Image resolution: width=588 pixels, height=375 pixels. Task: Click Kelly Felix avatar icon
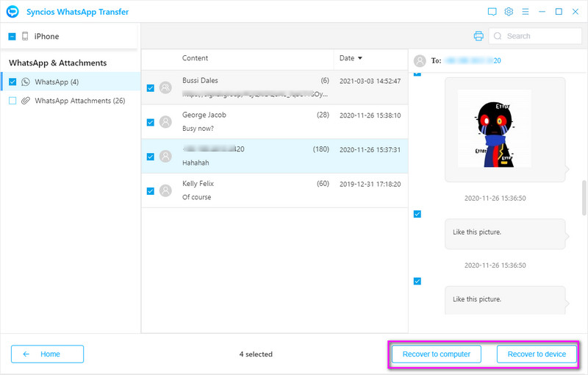coord(165,190)
